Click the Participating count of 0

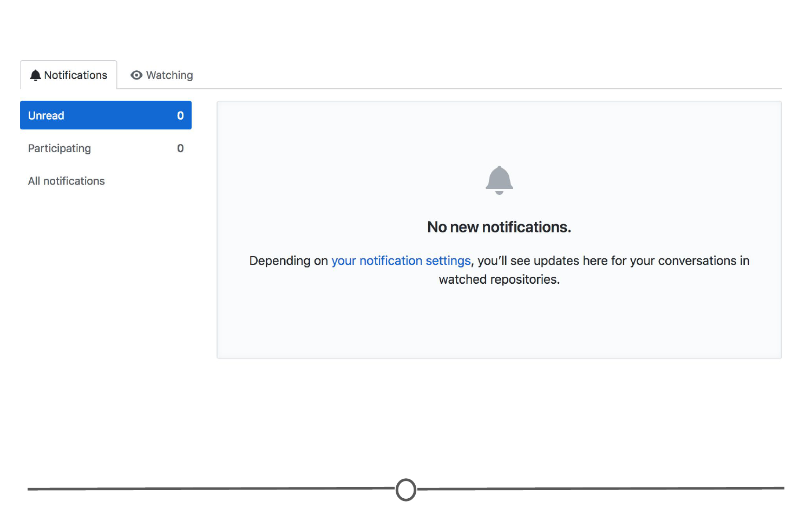180,148
